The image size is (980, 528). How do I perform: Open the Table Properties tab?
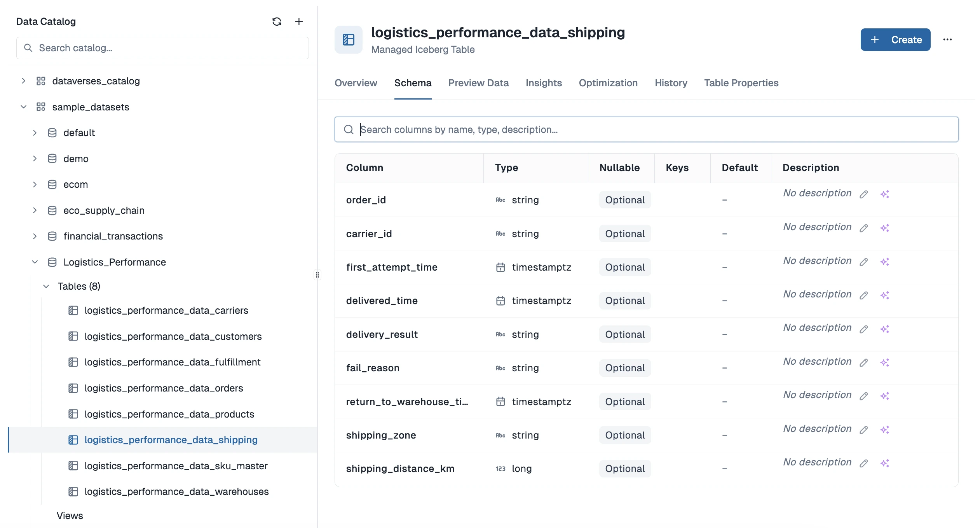click(741, 83)
